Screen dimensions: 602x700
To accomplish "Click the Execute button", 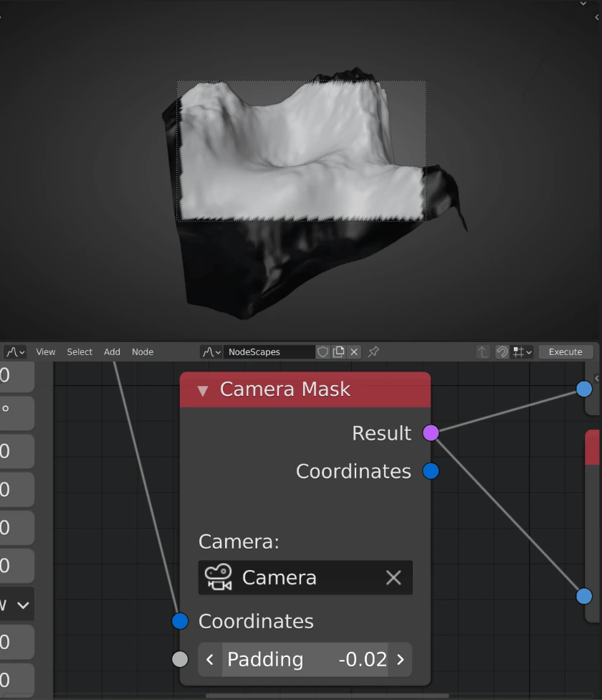I will 565,352.
